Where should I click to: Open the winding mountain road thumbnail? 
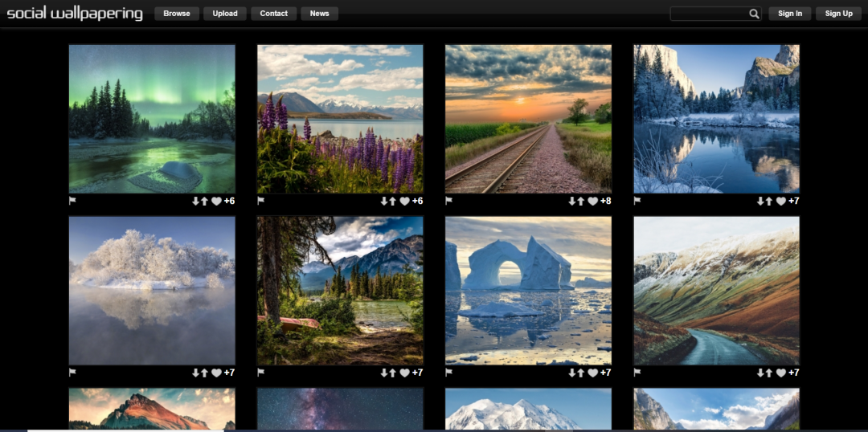tap(717, 291)
